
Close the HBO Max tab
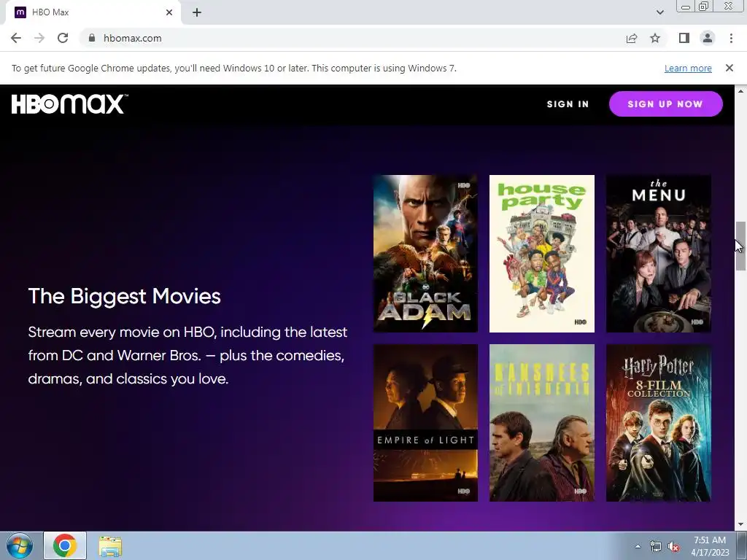pos(169,12)
